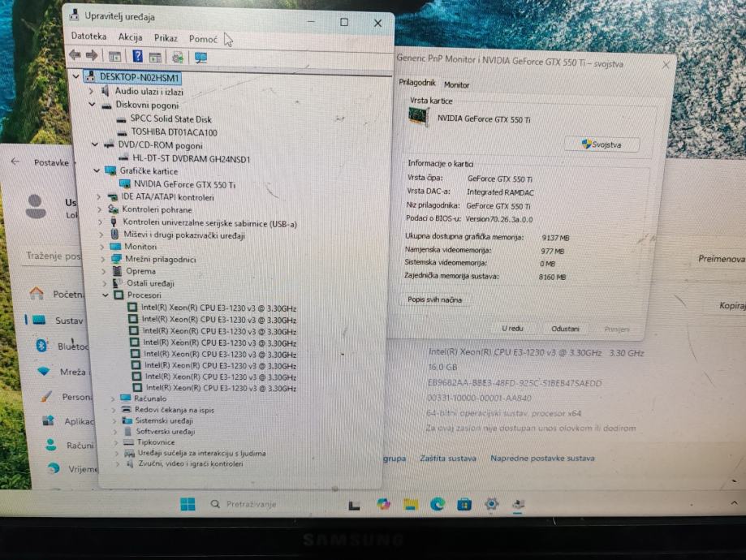The height and width of the screenshot is (560, 746).
Task: Click the Svojstva button in adapter dialog
Action: [602, 144]
